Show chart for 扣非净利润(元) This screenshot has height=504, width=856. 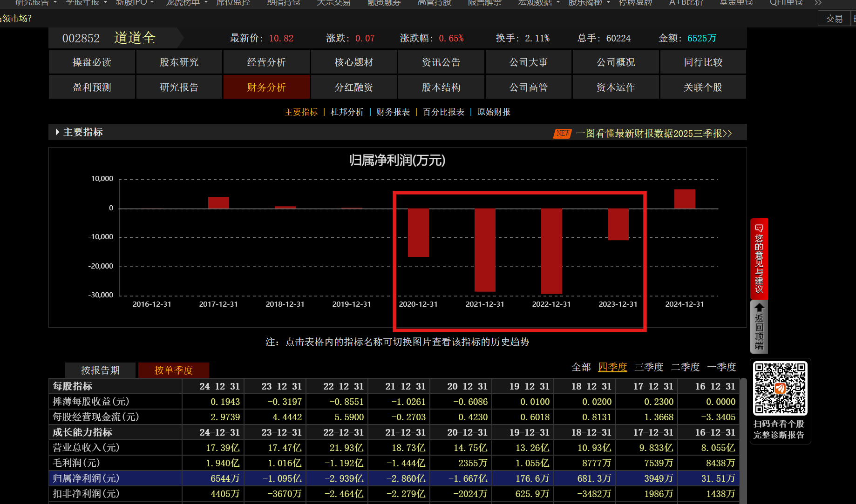(86, 494)
